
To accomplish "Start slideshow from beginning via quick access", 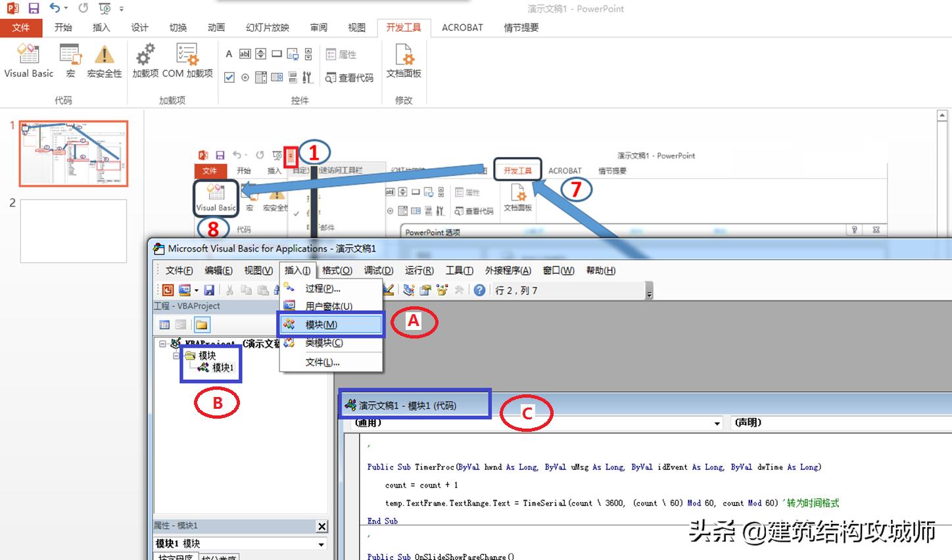I will pos(105,9).
